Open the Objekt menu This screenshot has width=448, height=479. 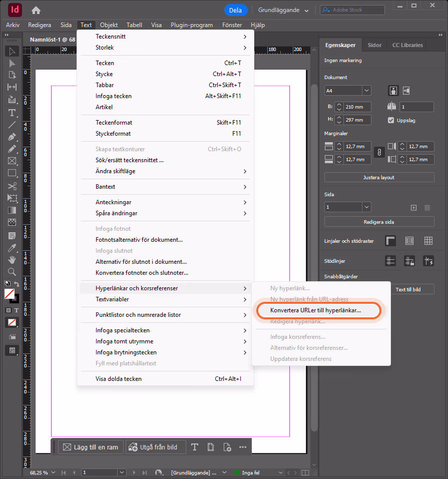(x=109, y=25)
